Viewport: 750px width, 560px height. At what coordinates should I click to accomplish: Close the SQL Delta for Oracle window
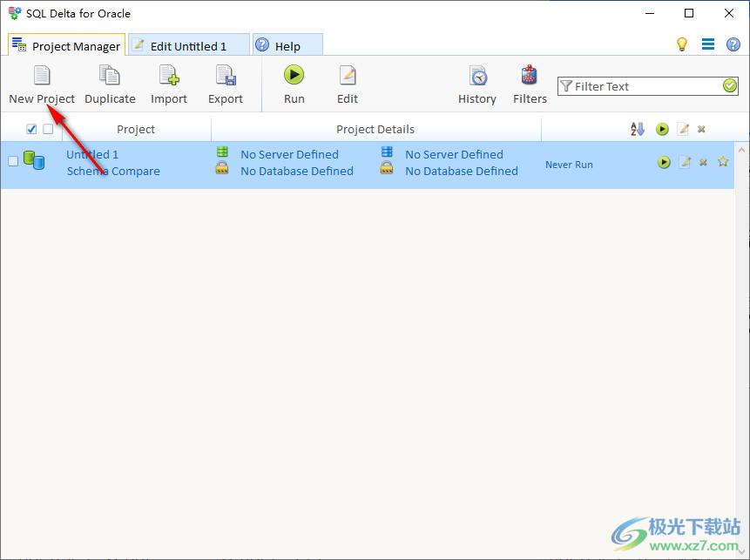point(729,13)
